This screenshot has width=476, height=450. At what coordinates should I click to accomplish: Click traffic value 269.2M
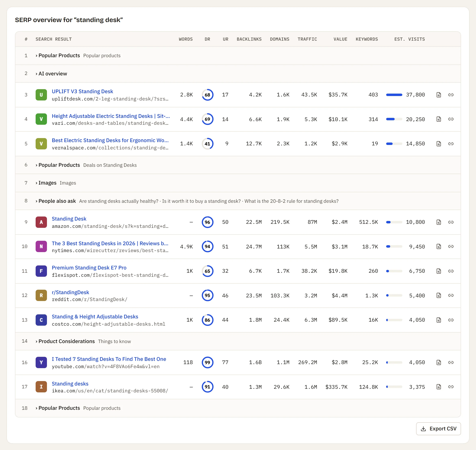[307, 362]
